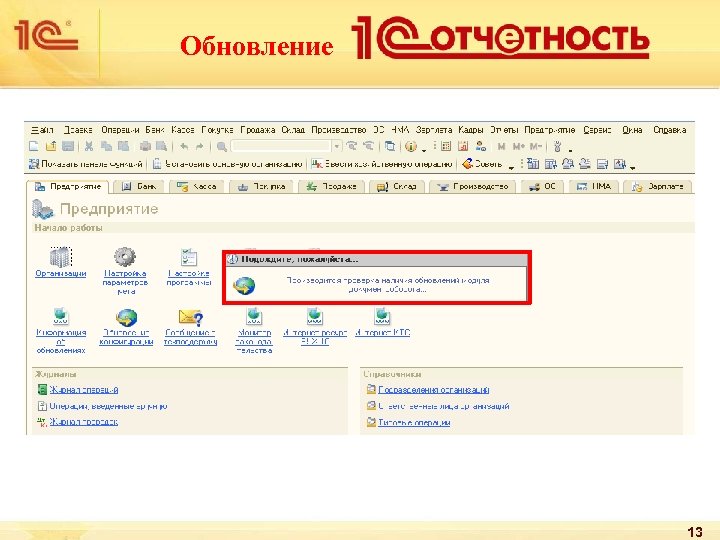Click the round Info help icon
The width and height of the screenshot is (720, 540).
411,146
